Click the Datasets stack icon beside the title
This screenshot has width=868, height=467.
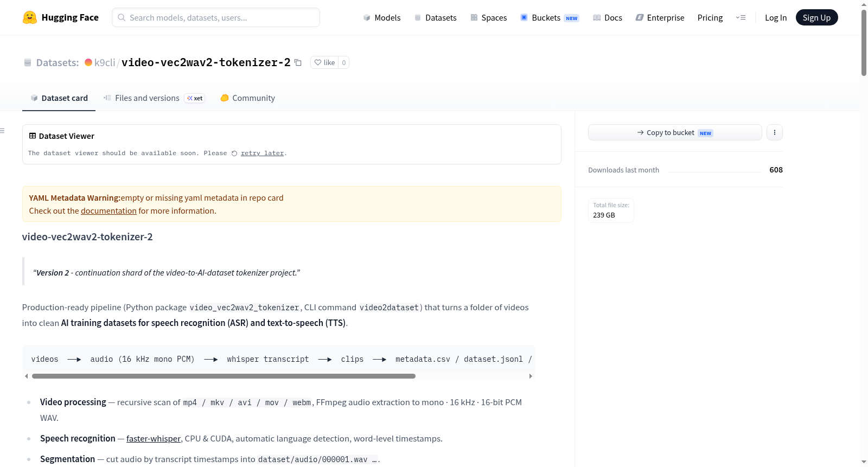coord(28,62)
